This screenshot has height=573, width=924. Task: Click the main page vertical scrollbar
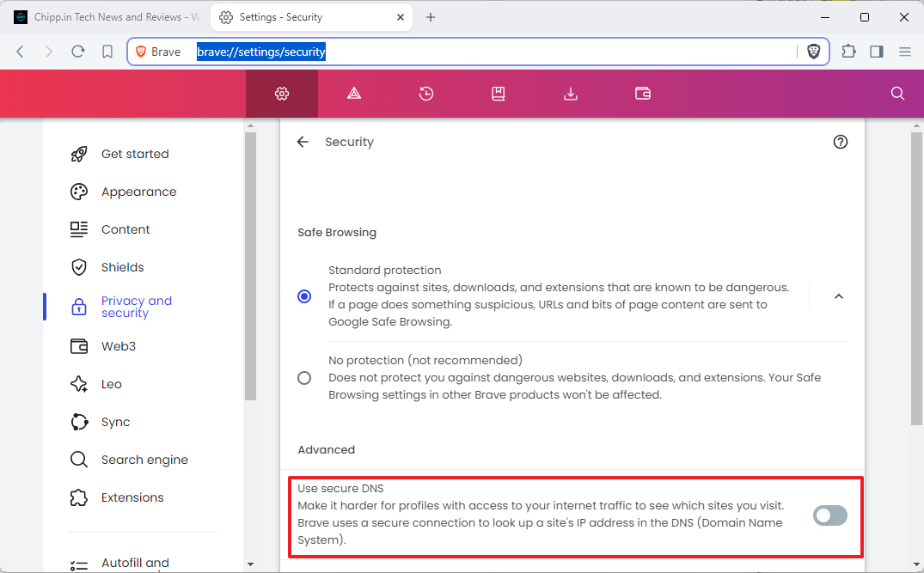coord(916,278)
